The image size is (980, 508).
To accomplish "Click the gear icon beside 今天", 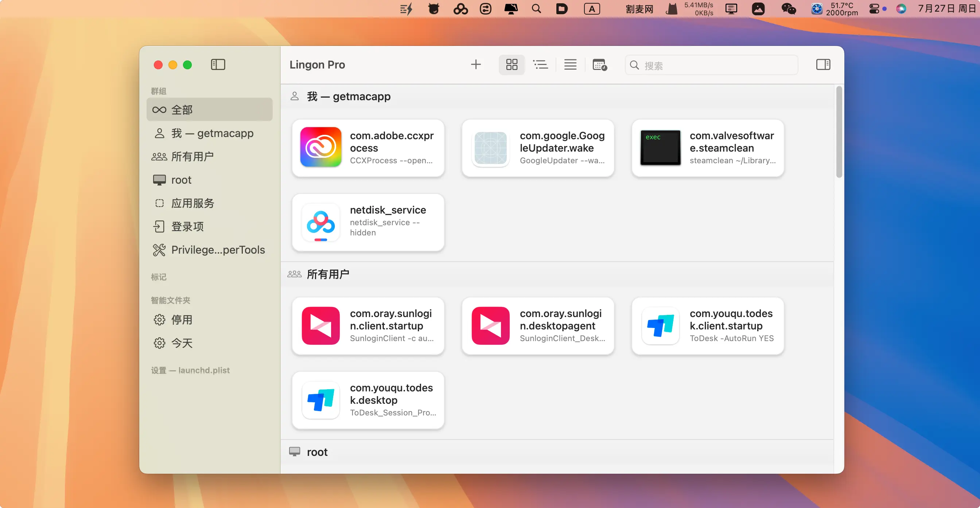I will (x=159, y=343).
